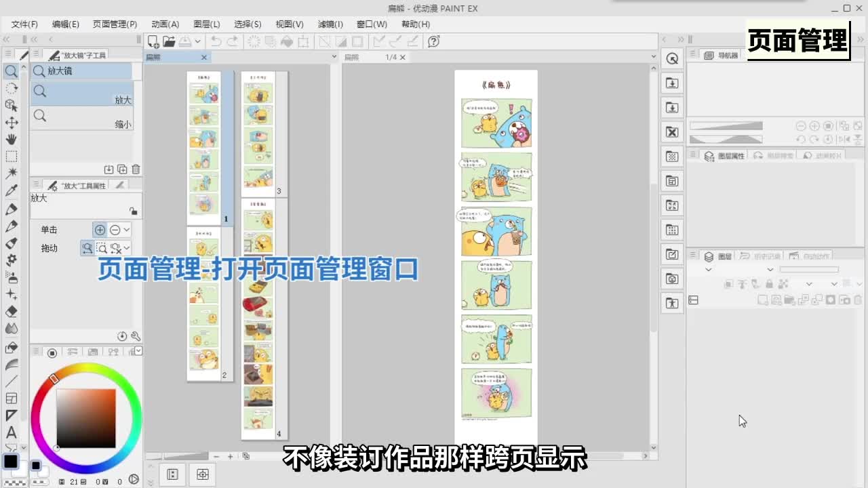
Task: Open the sub tool panel menu icon
Action: point(36,55)
